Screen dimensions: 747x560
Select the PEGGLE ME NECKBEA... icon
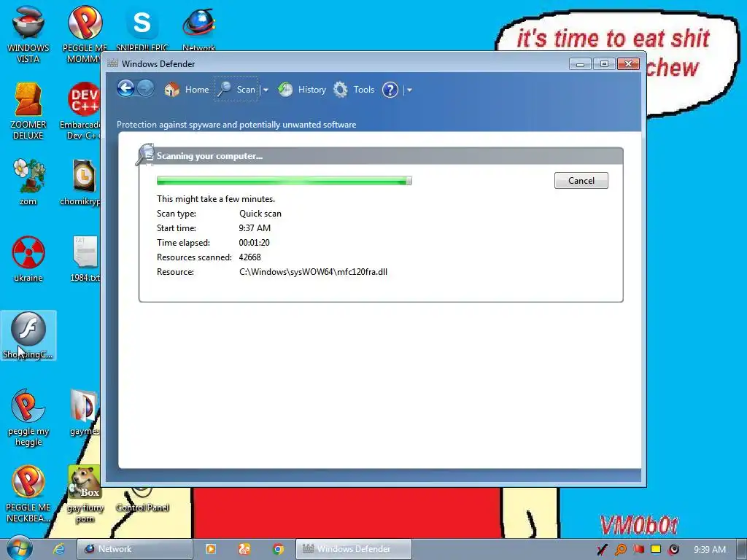pos(28,494)
